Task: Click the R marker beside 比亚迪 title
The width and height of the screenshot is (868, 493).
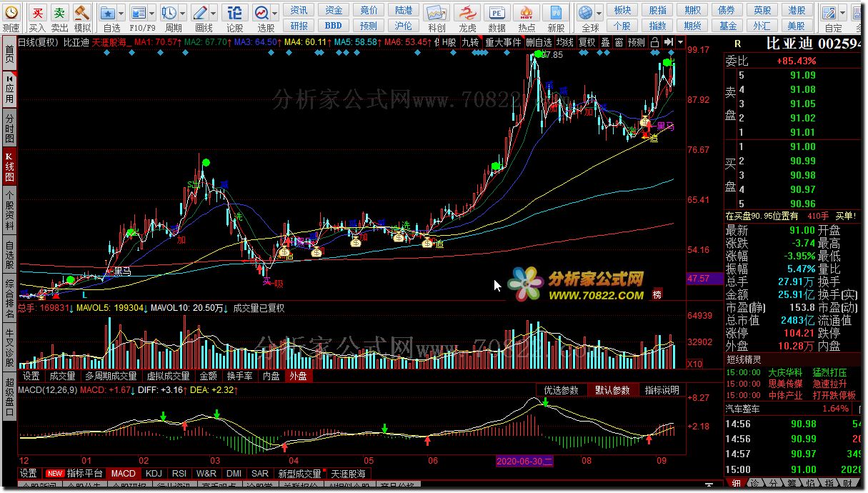Action: (738, 44)
